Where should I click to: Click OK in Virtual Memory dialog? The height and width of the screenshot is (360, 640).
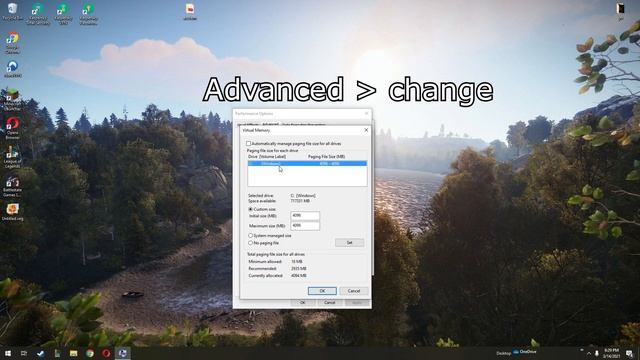tap(322, 291)
